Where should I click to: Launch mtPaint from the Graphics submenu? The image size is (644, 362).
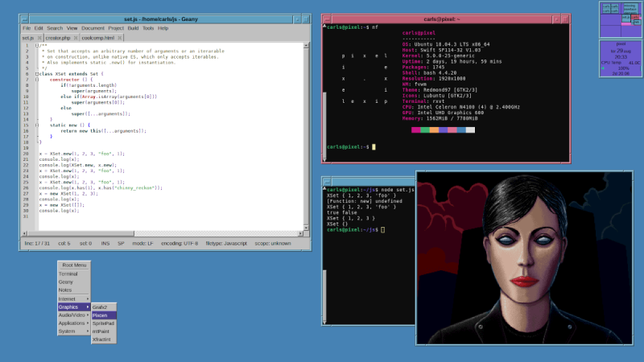[104, 331]
